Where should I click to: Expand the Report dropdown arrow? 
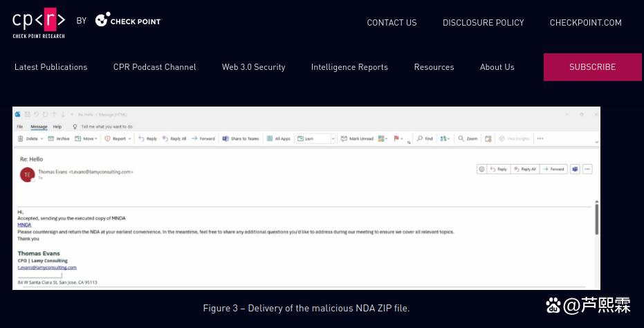coord(129,139)
